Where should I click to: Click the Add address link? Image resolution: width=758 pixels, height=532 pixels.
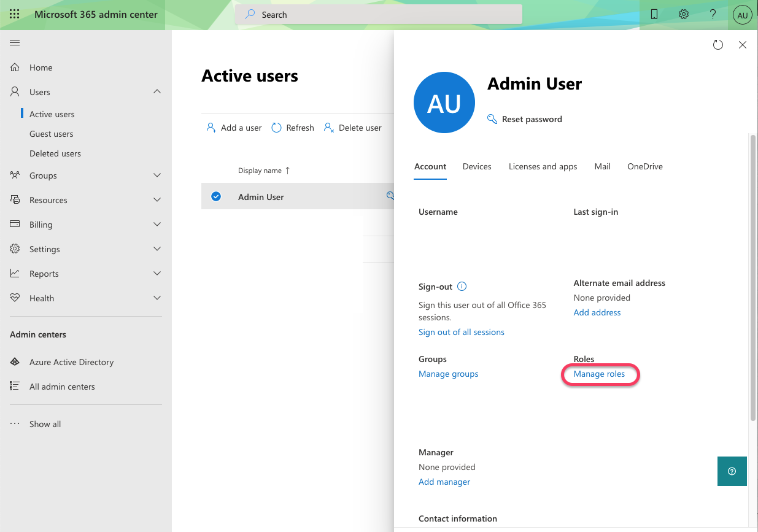pyautogui.click(x=597, y=312)
